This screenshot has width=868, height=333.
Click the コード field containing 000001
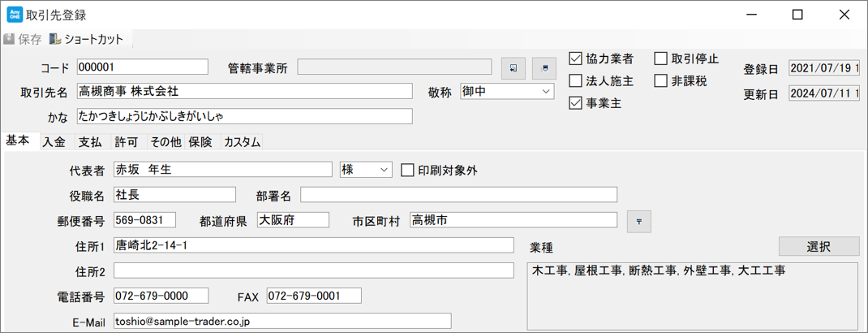point(142,67)
